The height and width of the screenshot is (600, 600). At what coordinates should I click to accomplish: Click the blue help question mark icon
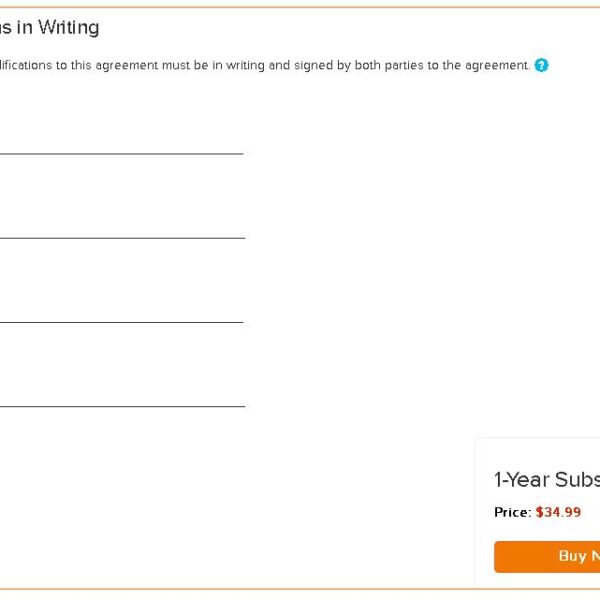pos(541,66)
